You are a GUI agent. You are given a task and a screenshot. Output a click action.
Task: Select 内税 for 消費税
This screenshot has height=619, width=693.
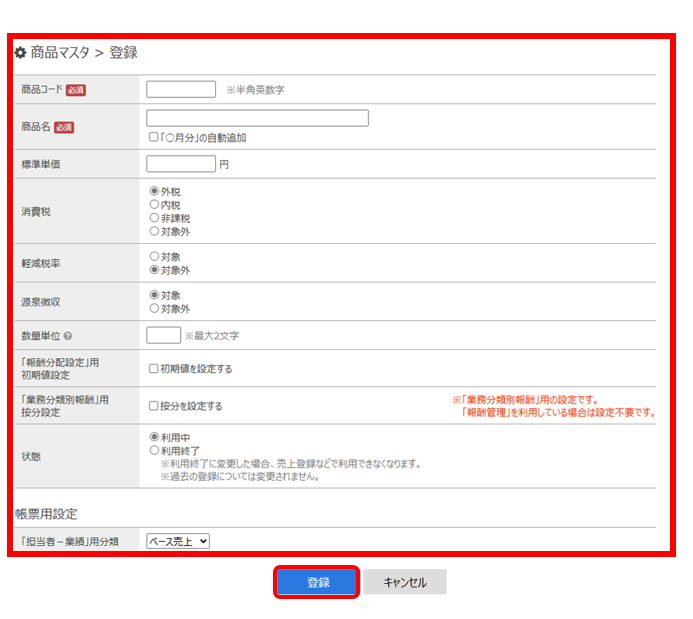tap(154, 205)
